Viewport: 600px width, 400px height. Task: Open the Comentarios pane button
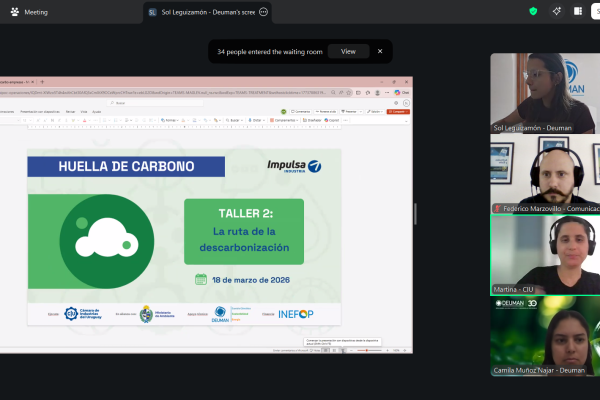300,112
